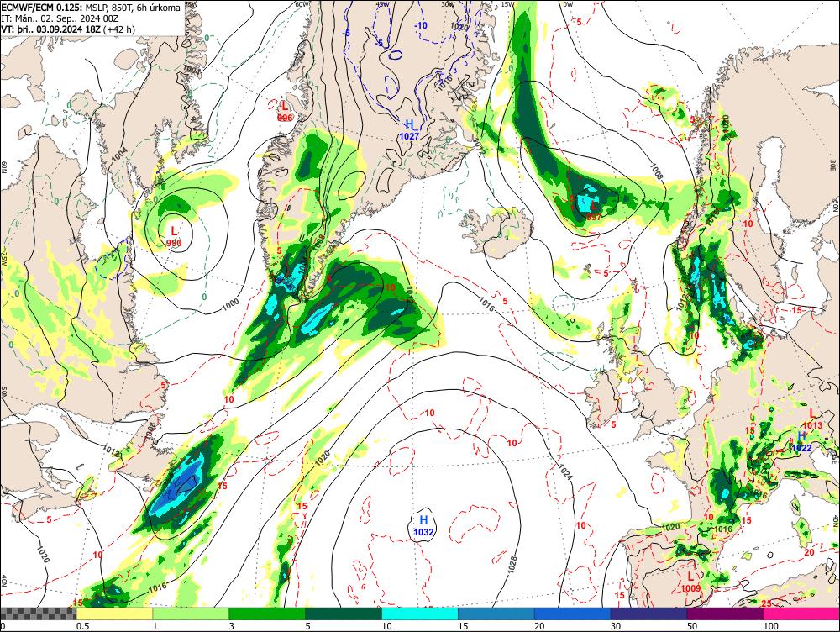This screenshot has height=632, width=840.
Task: Click the light green 1–3 mm legend swatch
Action: point(191,614)
